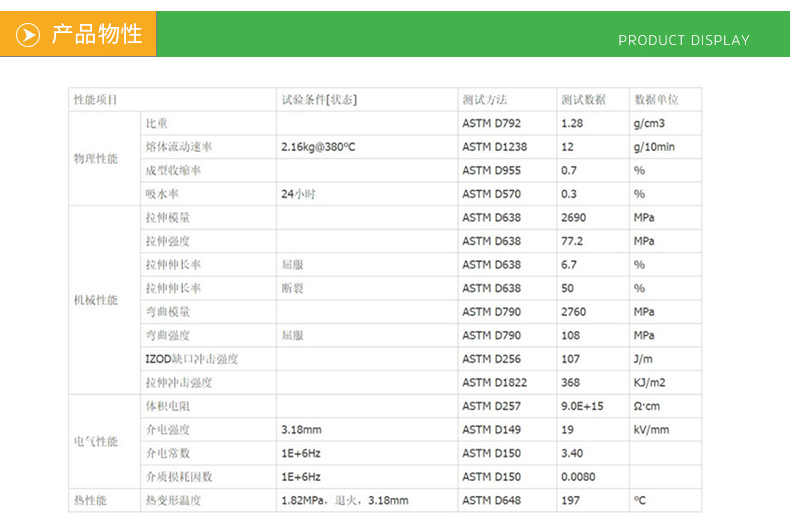Screen dimensions: 790x528
Task: Click the 拉伸模量 property cell
Action: coord(208,218)
